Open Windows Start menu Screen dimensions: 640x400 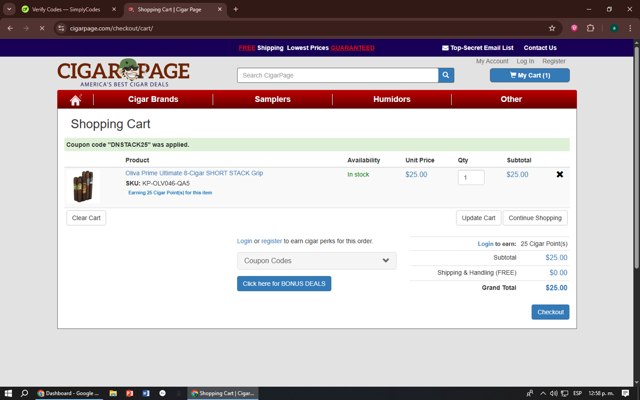tap(8, 393)
